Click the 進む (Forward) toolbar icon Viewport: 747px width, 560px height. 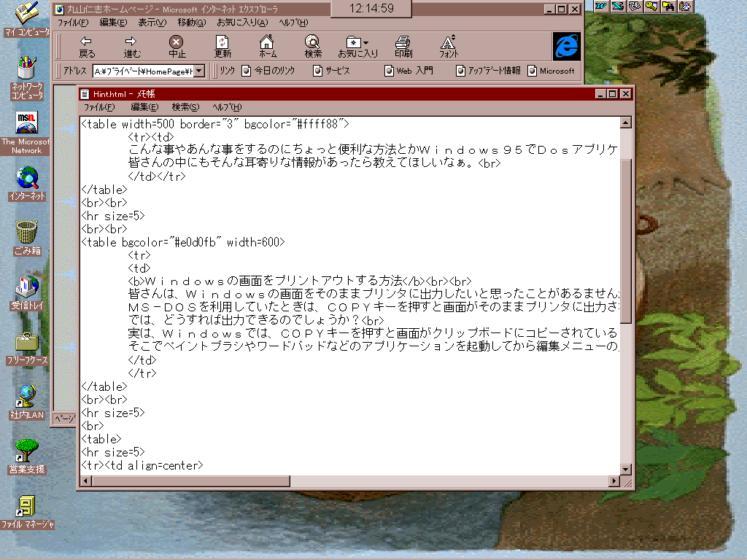132,47
